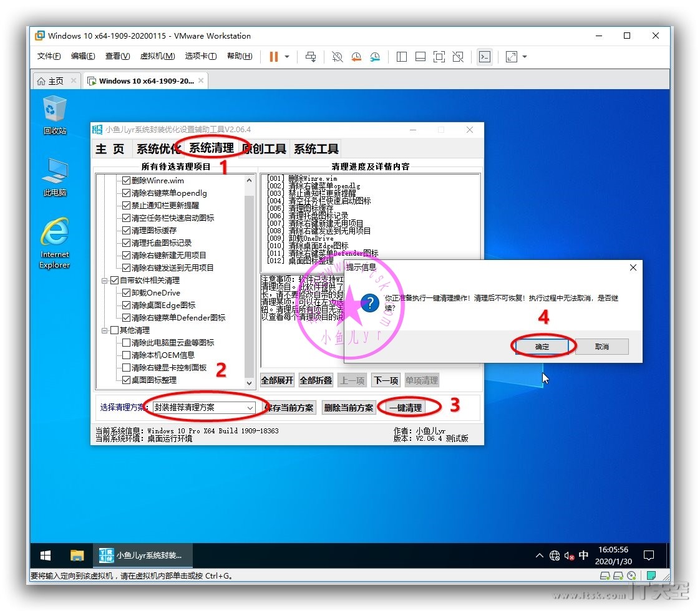Click the VMware pause virtual machine icon
Viewport: 700px width, 611px height.
click(x=274, y=57)
